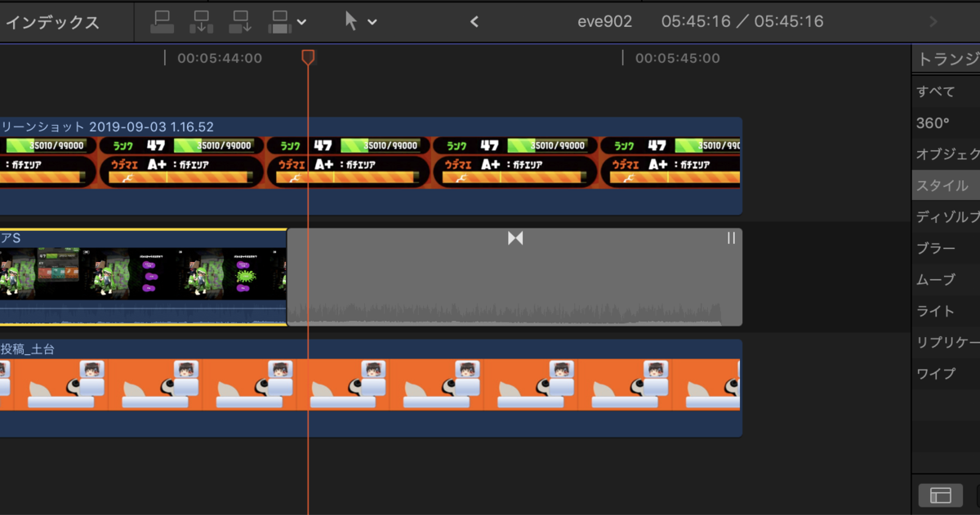Click the overwrite clip edit icon
Viewport: 980px width, 515px height.
click(280, 21)
